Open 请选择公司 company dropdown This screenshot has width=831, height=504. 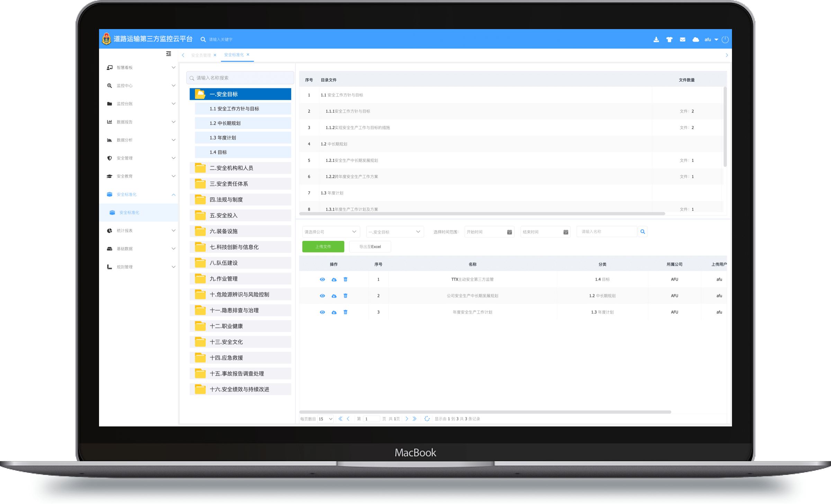pos(331,232)
